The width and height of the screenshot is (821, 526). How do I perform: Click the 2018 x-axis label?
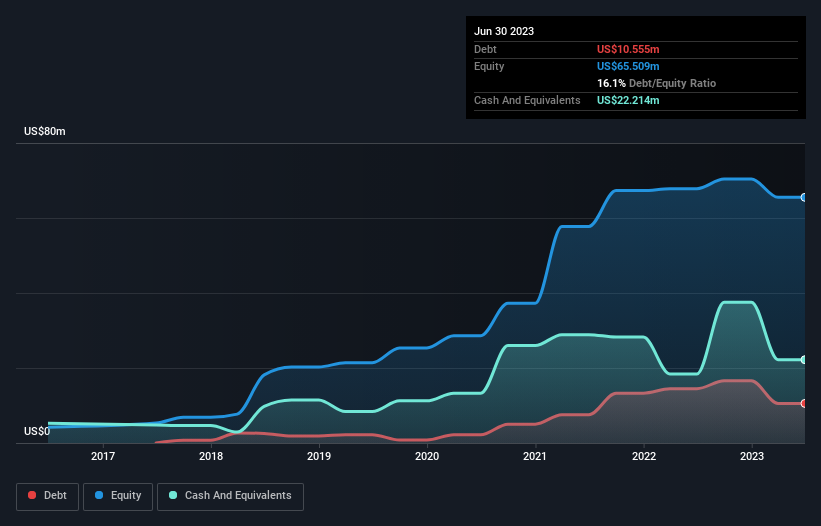(x=211, y=456)
